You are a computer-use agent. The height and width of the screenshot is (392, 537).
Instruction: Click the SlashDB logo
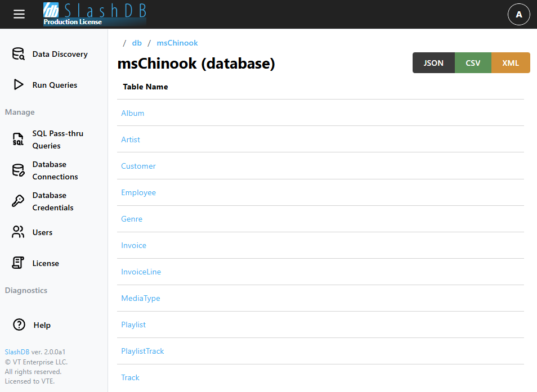tap(95, 14)
